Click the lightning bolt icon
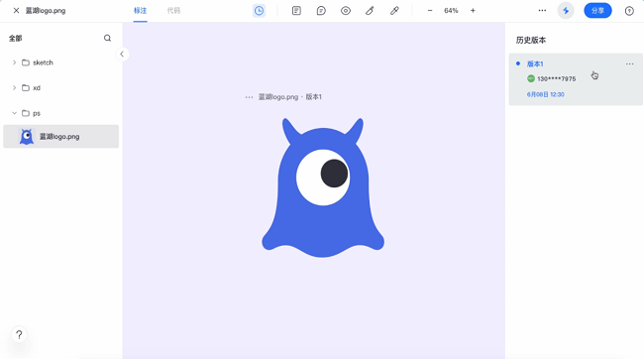The height and width of the screenshot is (359, 644). (566, 11)
